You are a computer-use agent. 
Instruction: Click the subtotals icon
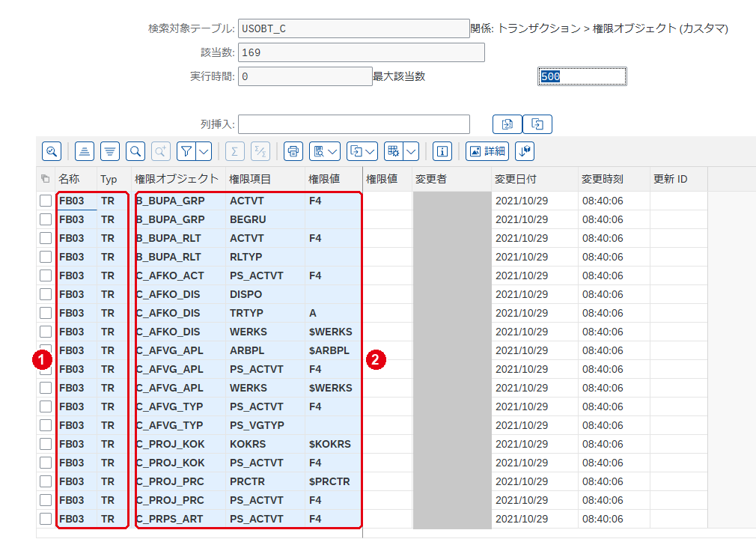click(260, 151)
